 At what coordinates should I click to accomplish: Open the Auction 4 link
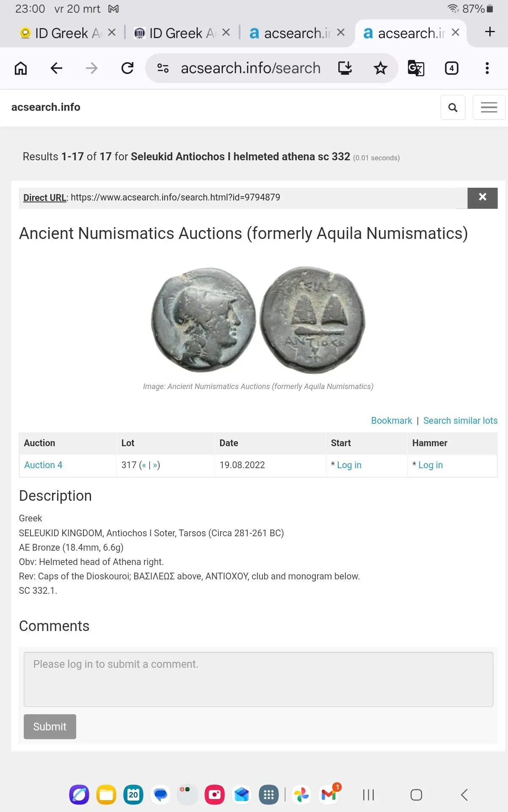click(43, 465)
